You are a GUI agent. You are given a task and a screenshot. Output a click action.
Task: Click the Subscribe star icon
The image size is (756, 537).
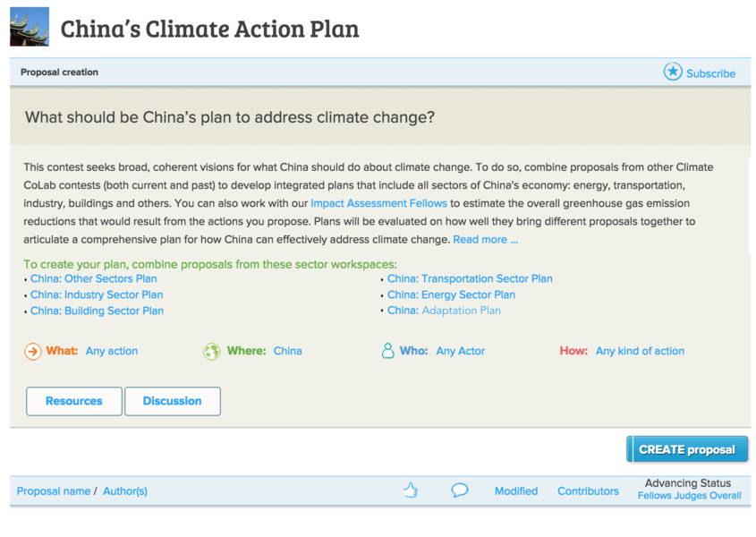coord(672,72)
